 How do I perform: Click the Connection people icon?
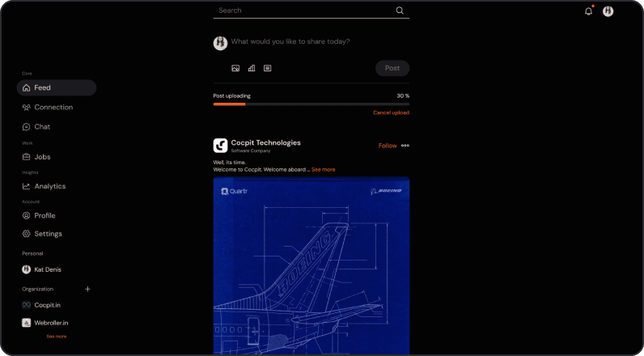(26, 107)
